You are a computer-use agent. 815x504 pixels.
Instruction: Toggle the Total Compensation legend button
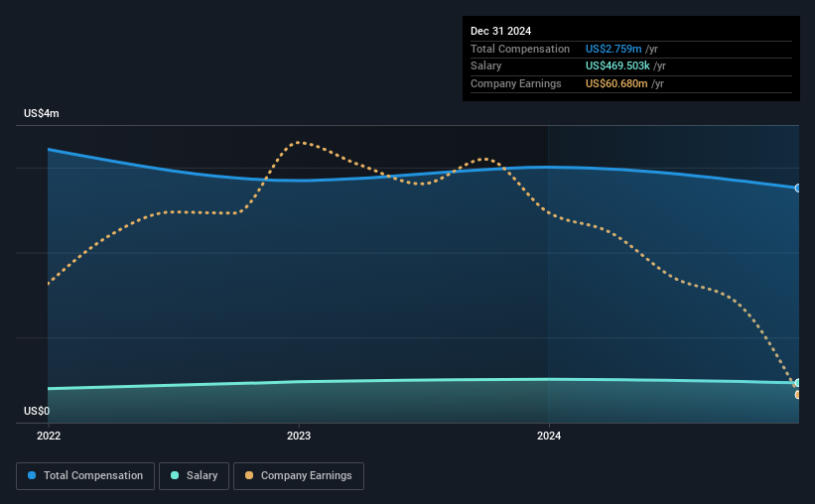click(x=85, y=476)
